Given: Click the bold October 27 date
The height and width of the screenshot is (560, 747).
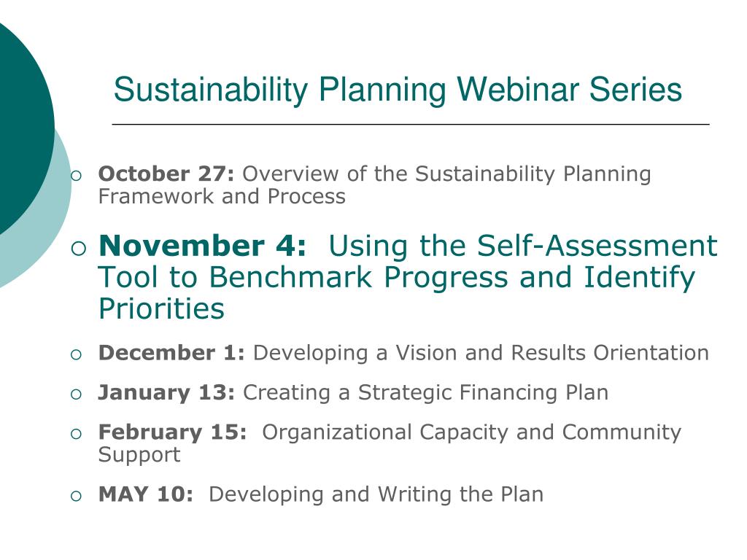Looking at the screenshot, I should pos(166,174).
